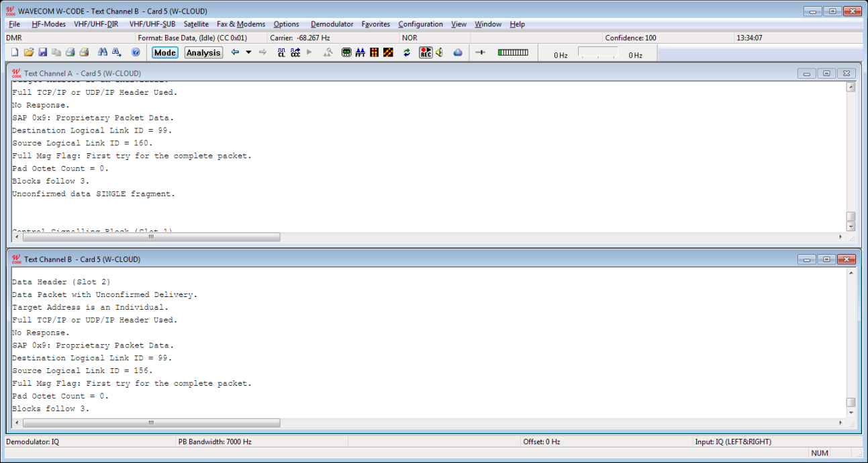Toggle the Mode button in toolbar
The height and width of the screenshot is (463, 868).
[x=164, y=52]
